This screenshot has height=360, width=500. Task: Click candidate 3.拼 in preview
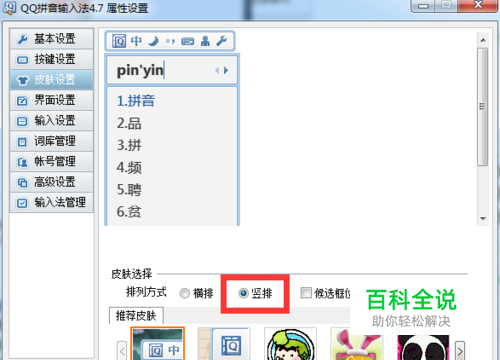pyautogui.click(x=129, y=145)
